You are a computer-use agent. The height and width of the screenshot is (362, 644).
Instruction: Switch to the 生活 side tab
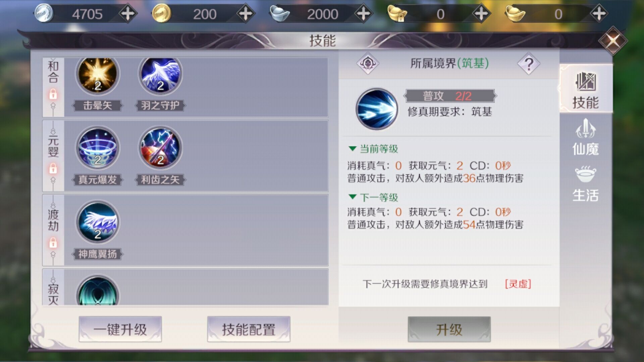(585, 184)
